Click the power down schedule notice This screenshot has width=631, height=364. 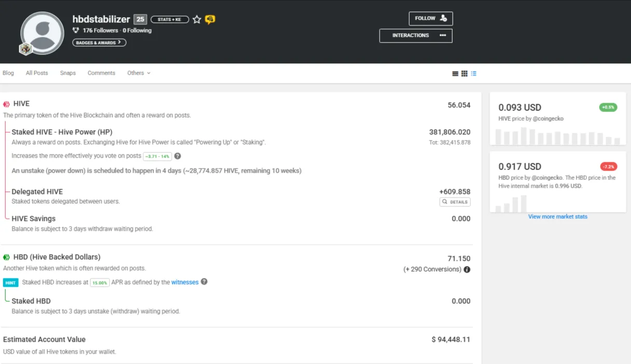pyautogui.click(x=157, y=171)
